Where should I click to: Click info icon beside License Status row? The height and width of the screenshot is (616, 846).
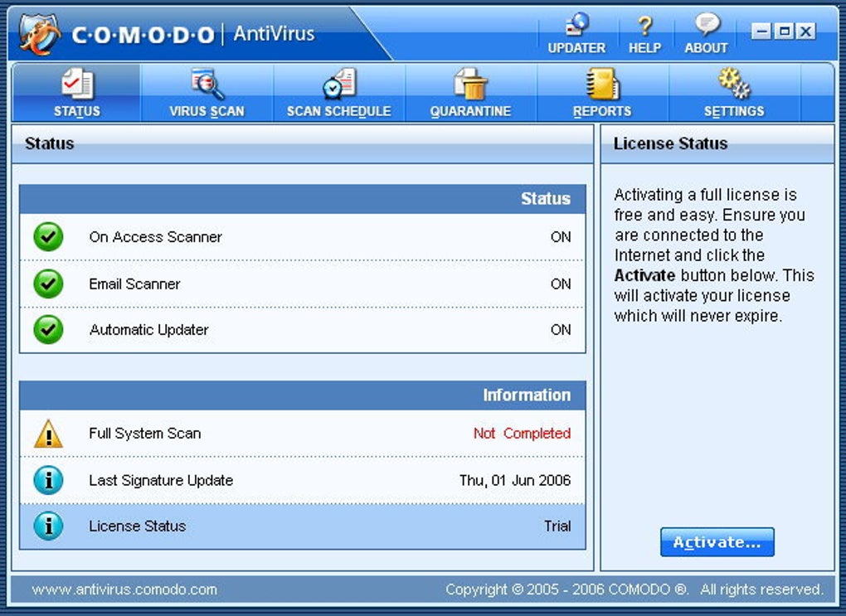pyautogui.click(x=49, y=526)
